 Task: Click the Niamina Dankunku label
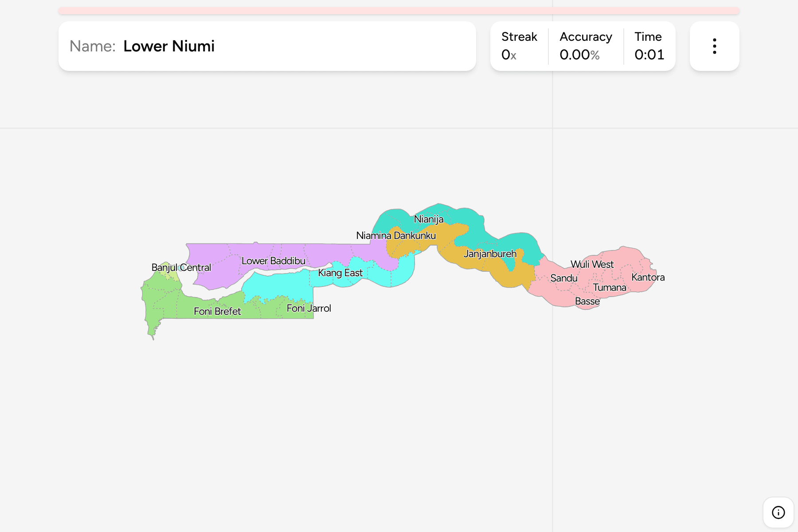pyautogui.click(x=396, y=235)
